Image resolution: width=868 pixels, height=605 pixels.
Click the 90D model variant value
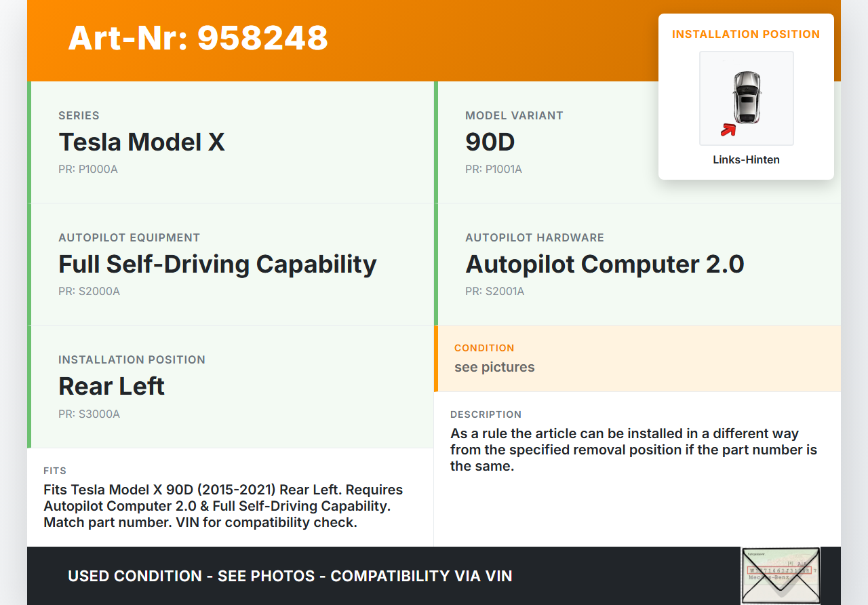click(490, 142)
